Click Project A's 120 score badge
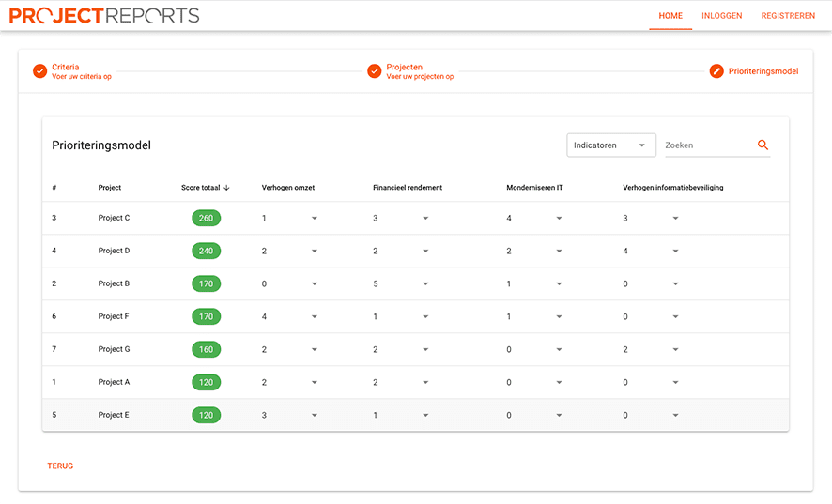 pos(206,383)
